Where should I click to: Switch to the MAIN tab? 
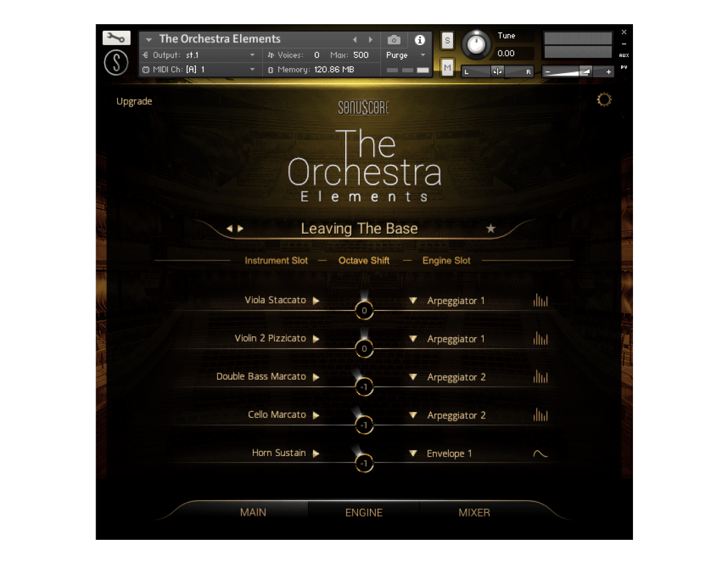[253, 512]
